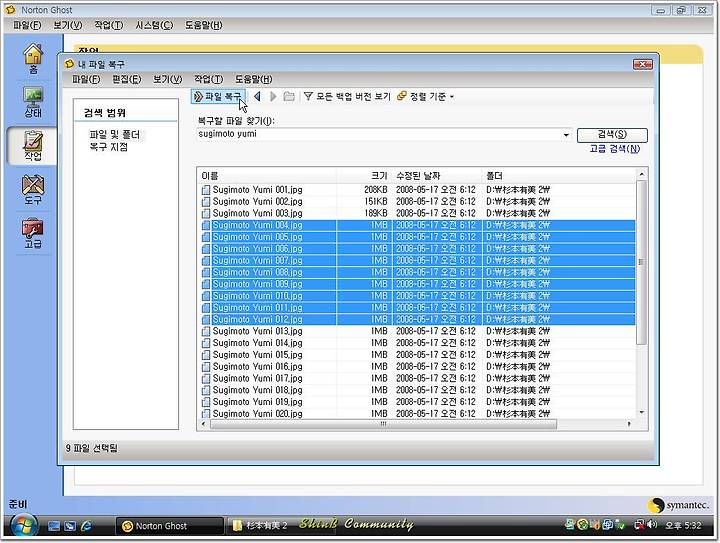Screen dimensions: 720x543
Task: Select file Sugimoto Yumi 004.jpg
Action: point(257,225)
